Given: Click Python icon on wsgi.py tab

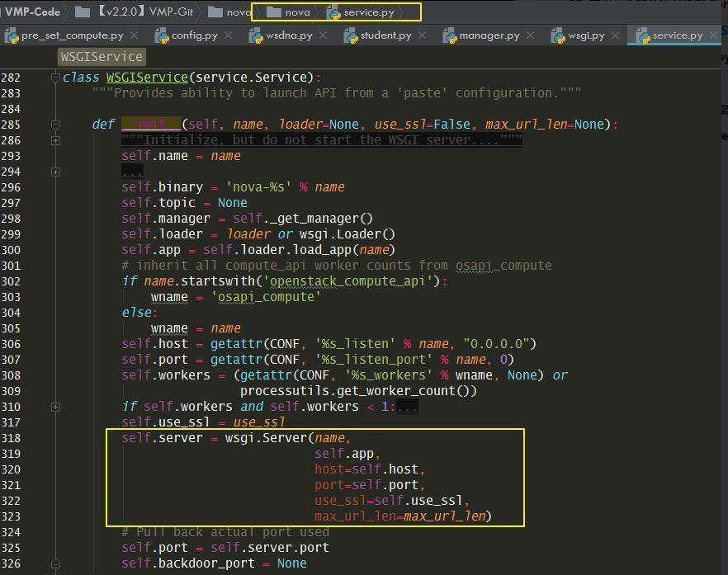Looking at the screenshot, I should point(558,36).
